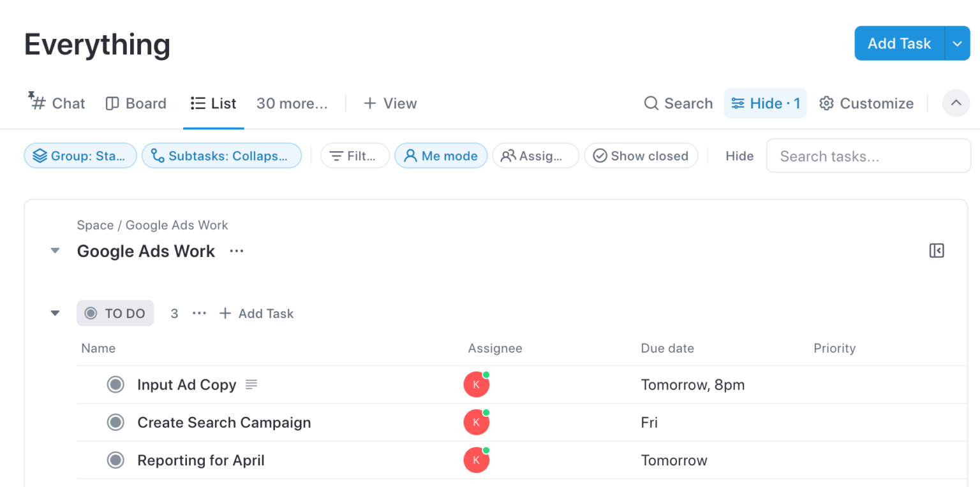Click the TO DO status badge
The image size is (980, 487).
pos(115,313)
